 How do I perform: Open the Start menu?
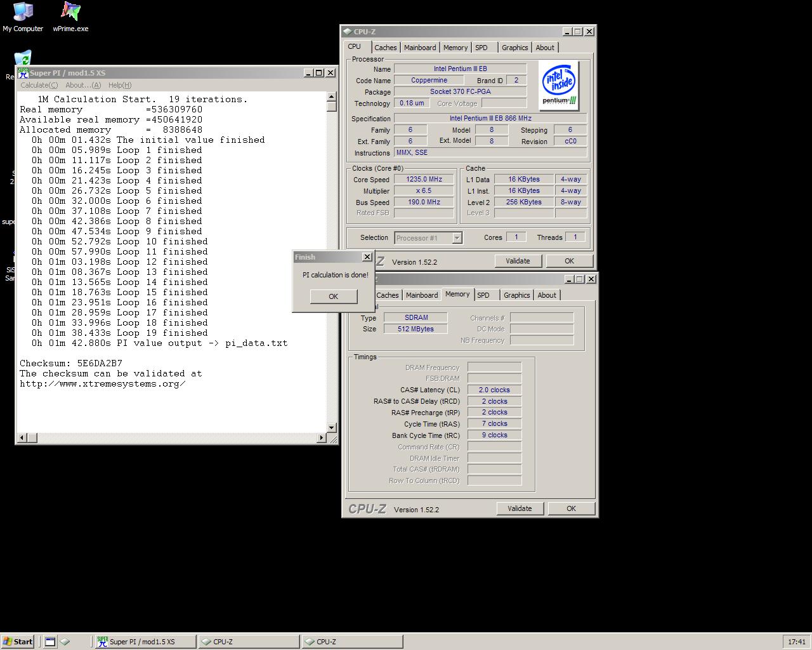pyautogui.click(x=18, y=642)
